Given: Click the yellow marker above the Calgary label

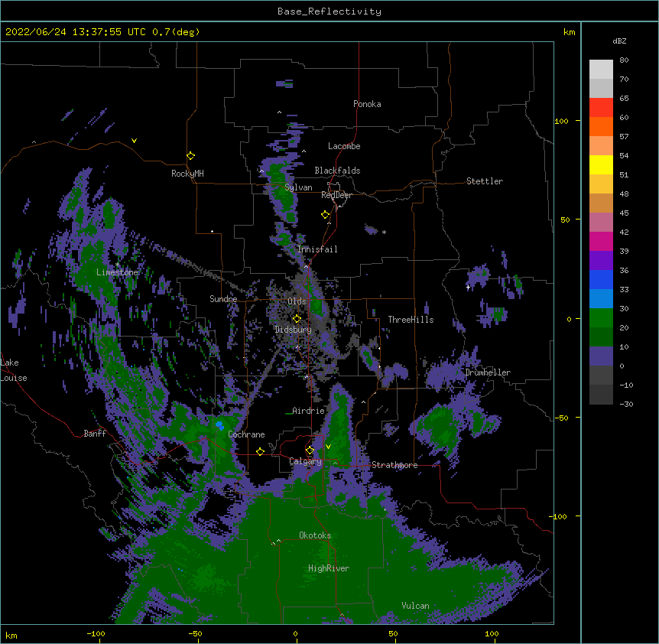Looking at the screenshot, I should tap(310, 450).
